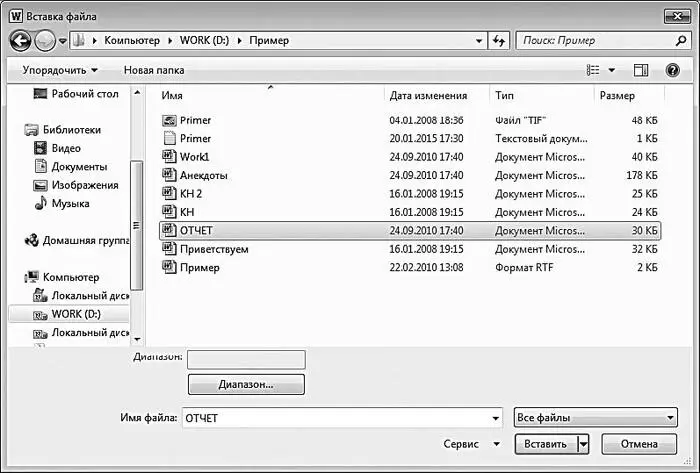Click the Back navigation arrow
The height and width of the screenshot is (473, 700).
pyautogui.click(x=20, y=41)
